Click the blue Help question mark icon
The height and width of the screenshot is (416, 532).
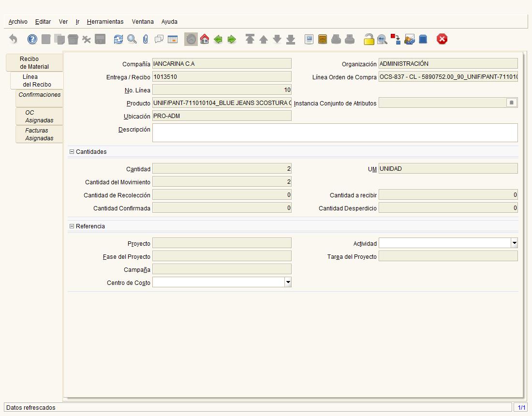32,39
